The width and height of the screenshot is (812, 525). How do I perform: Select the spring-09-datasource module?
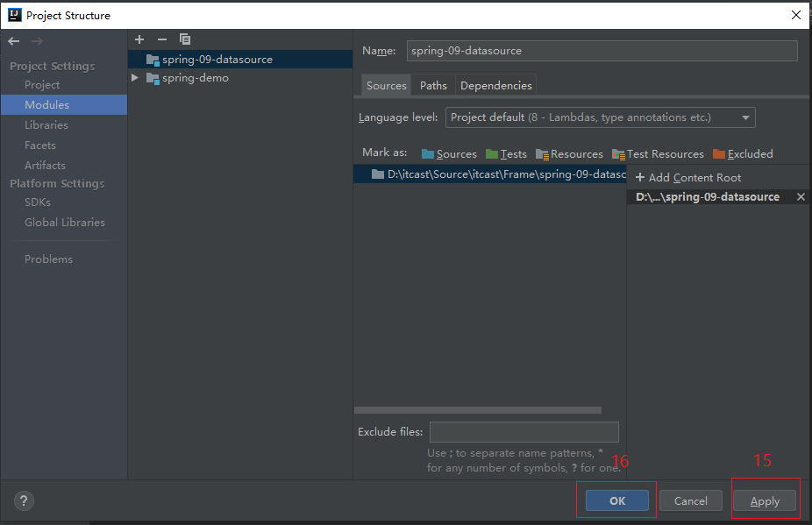(217, 60)
